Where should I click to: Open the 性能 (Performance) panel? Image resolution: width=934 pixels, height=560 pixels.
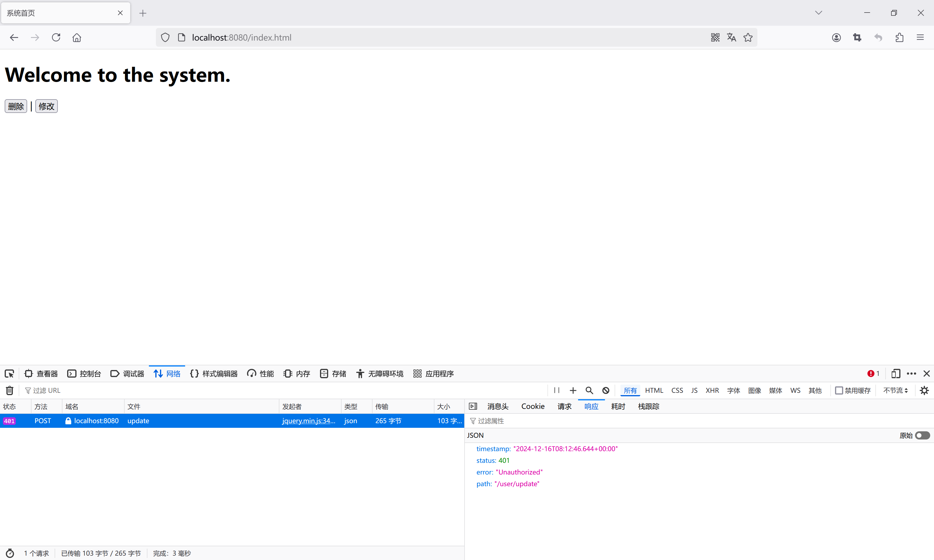coord(260,373)
